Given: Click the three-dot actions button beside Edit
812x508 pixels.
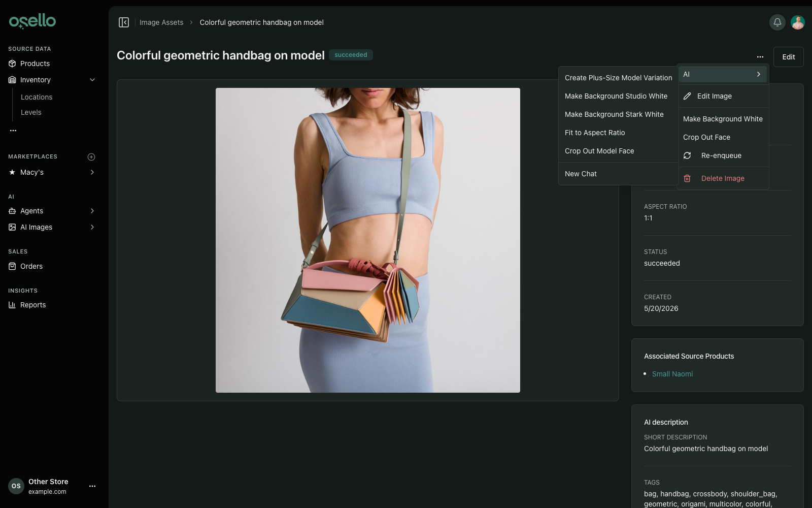Looking at the screenshot, I should 760,57.
